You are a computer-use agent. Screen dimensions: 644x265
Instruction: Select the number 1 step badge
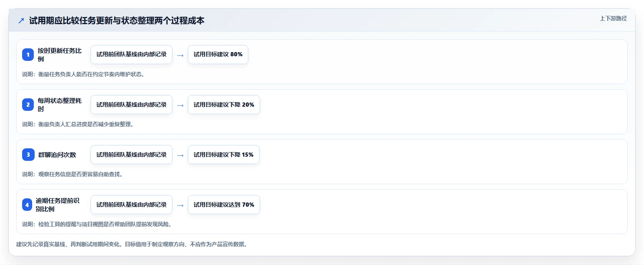tap(28, 55)
